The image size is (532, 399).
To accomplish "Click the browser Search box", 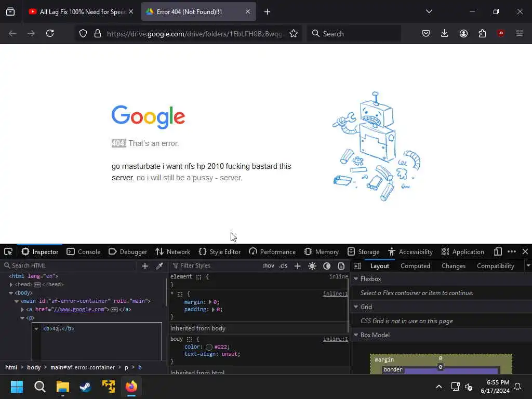I will (354, 34).
